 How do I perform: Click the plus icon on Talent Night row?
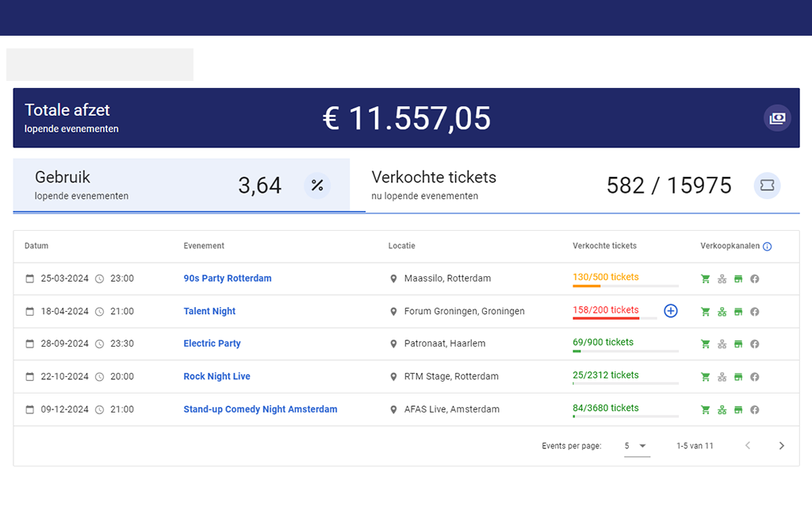tap(671, 311)
